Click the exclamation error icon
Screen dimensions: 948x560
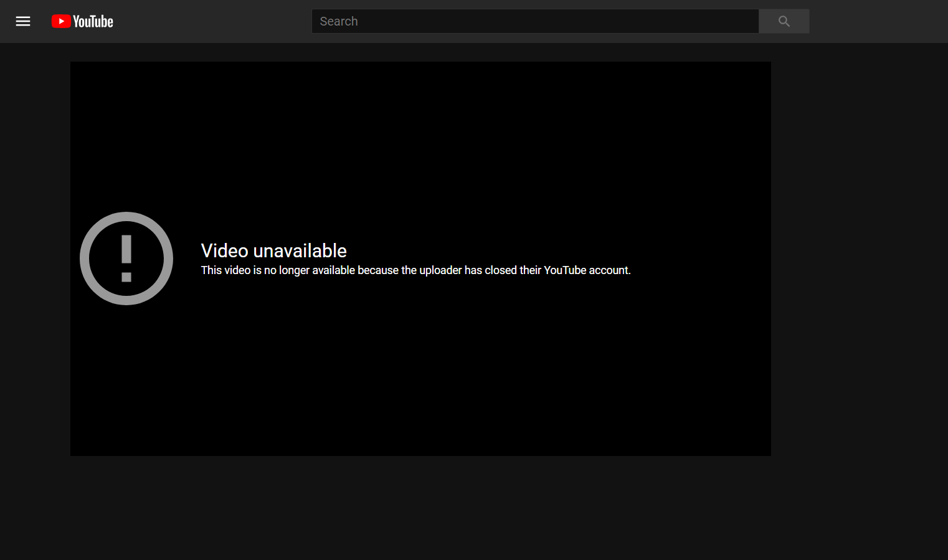(126, 259)
